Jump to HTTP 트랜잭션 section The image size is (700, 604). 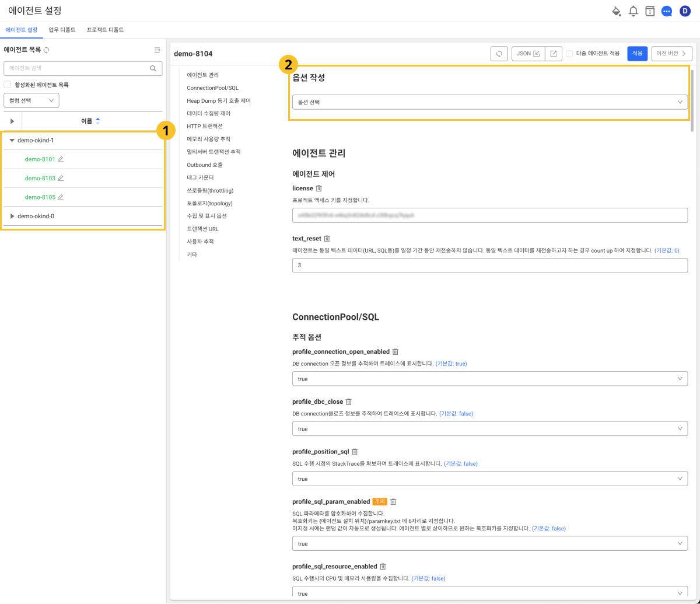(x=204, y=126)
